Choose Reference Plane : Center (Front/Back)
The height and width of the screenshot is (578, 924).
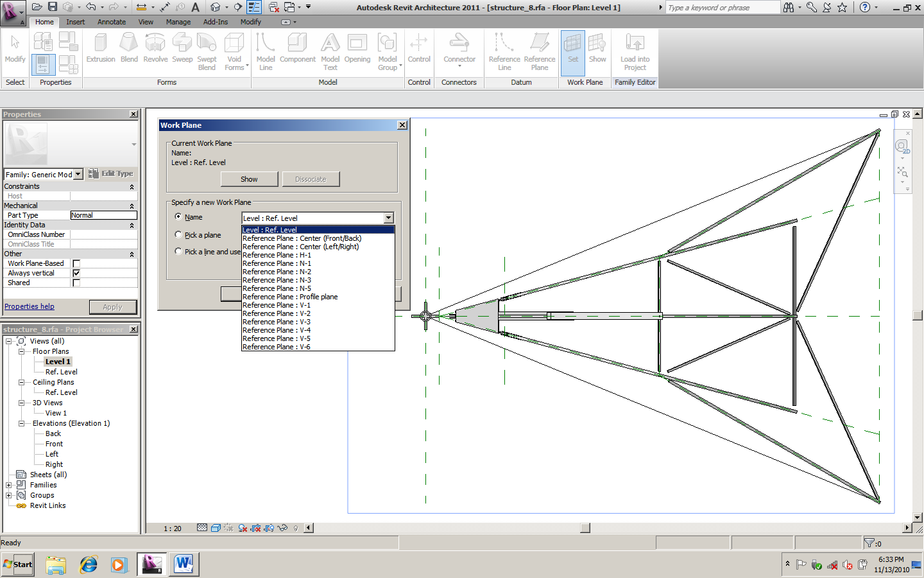point(318,238)
